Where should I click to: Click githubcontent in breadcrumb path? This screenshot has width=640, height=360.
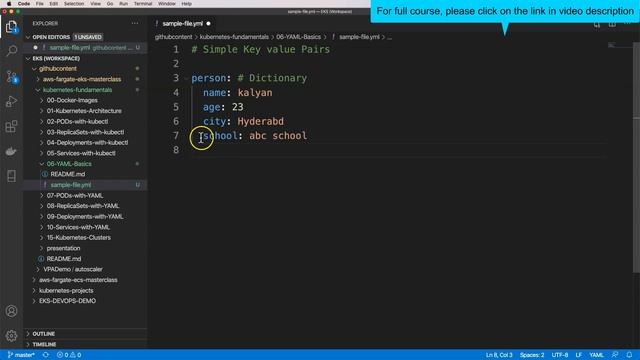click(173, 37)
